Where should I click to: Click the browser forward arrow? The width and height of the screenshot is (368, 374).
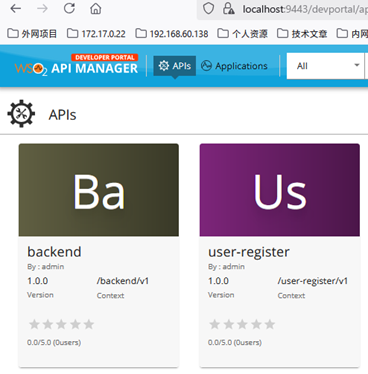pos(42,9)
